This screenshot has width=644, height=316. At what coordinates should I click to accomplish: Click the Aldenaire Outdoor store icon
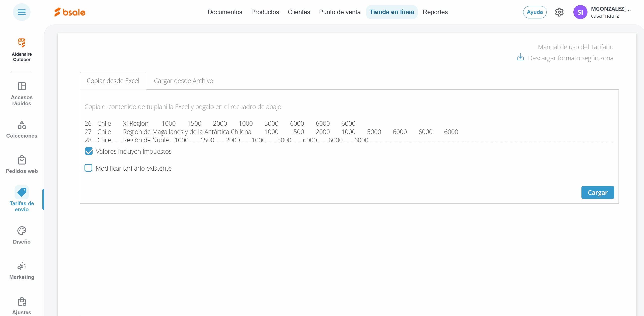pos(22,43)
